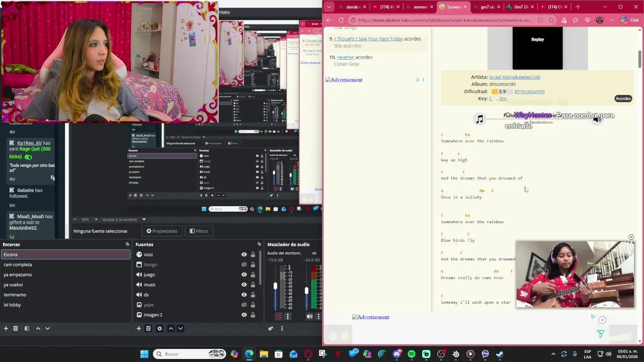Switch to the 'gm7 uk' search tab
Image resolution: width=644 pixels, height=362 pixels.
coord(488,7)
